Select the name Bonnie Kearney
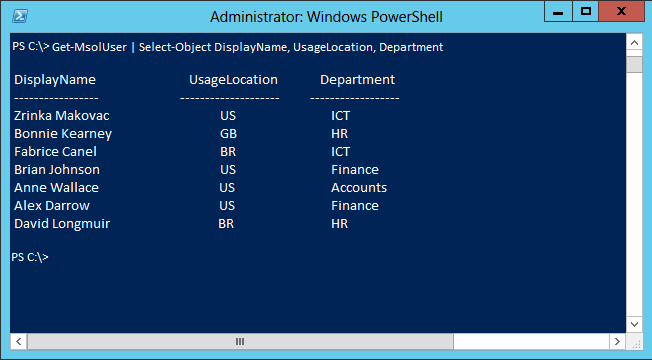The width and height of the screenshot is (652, 360). [x=63, y=134]
